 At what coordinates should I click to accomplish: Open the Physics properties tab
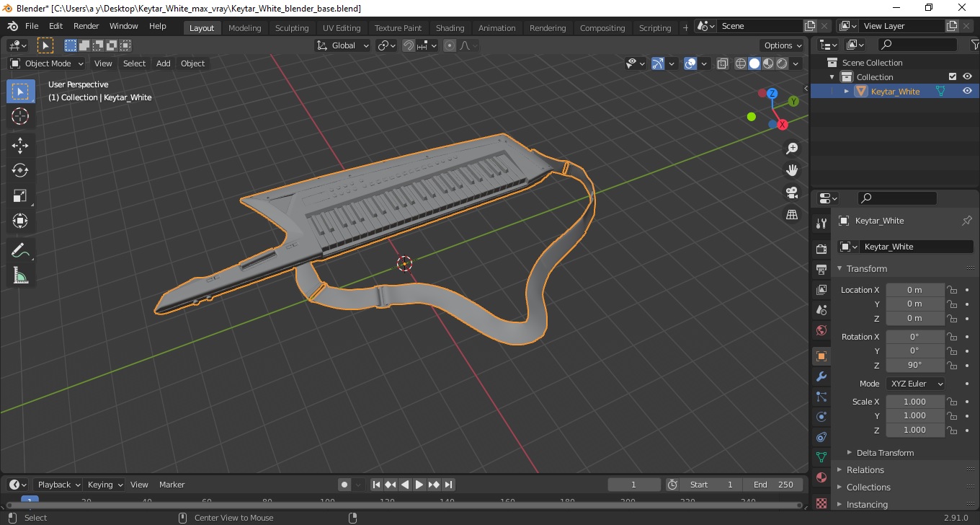pyautogui.click(x=821, y=417)
